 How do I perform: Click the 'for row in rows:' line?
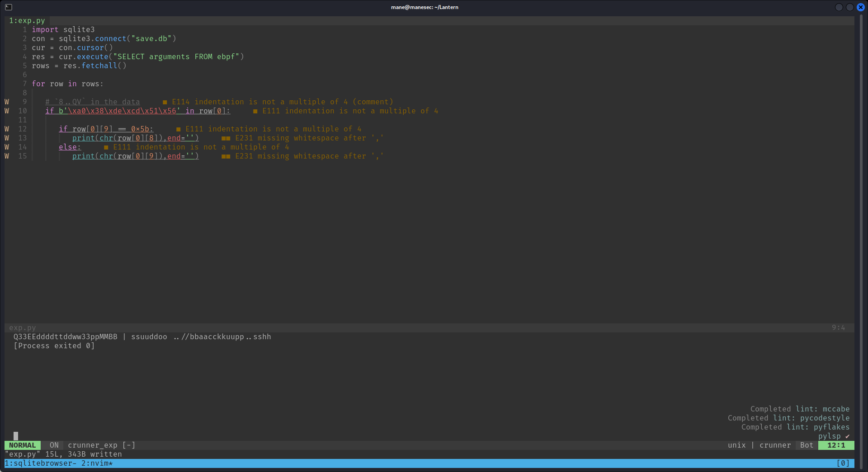pyautogui.click(x=68, y=84)
